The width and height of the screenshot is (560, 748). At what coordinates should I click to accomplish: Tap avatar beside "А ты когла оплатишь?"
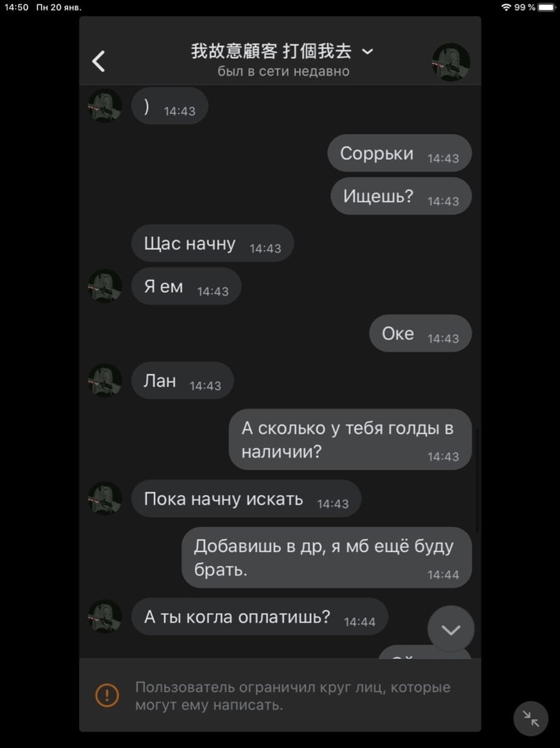(105, 616)
